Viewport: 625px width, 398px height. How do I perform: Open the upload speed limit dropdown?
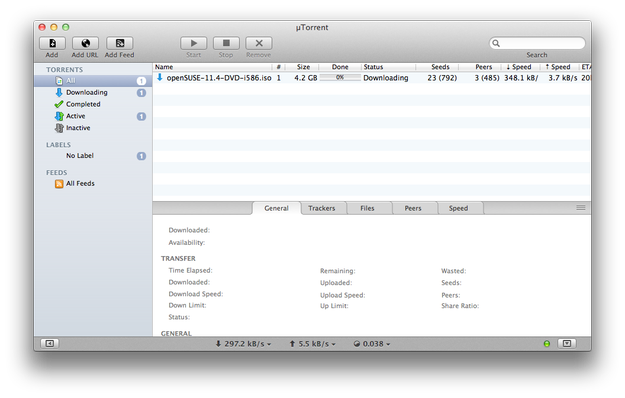click(x=312, y=344)
